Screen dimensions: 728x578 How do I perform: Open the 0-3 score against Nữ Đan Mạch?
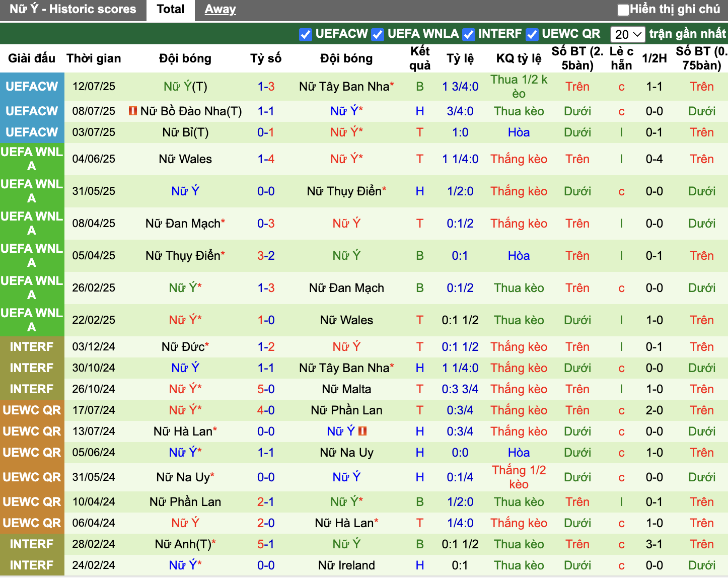click(266, 224)
